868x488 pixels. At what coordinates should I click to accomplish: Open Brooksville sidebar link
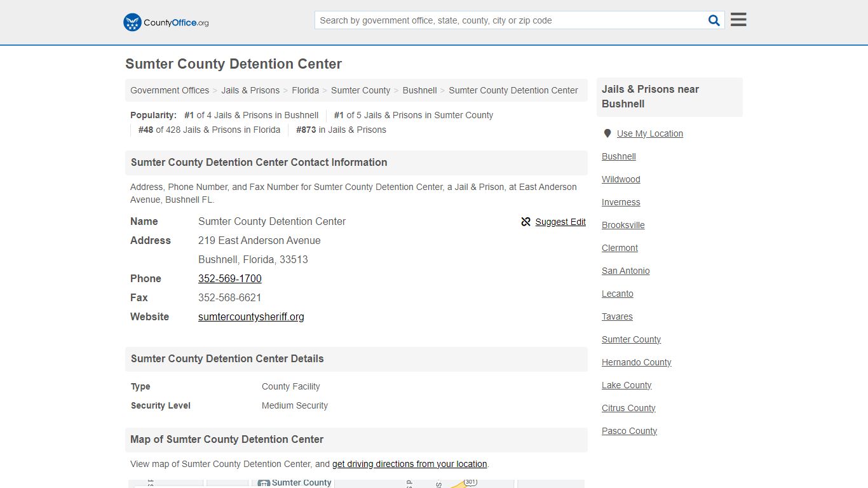623,225
